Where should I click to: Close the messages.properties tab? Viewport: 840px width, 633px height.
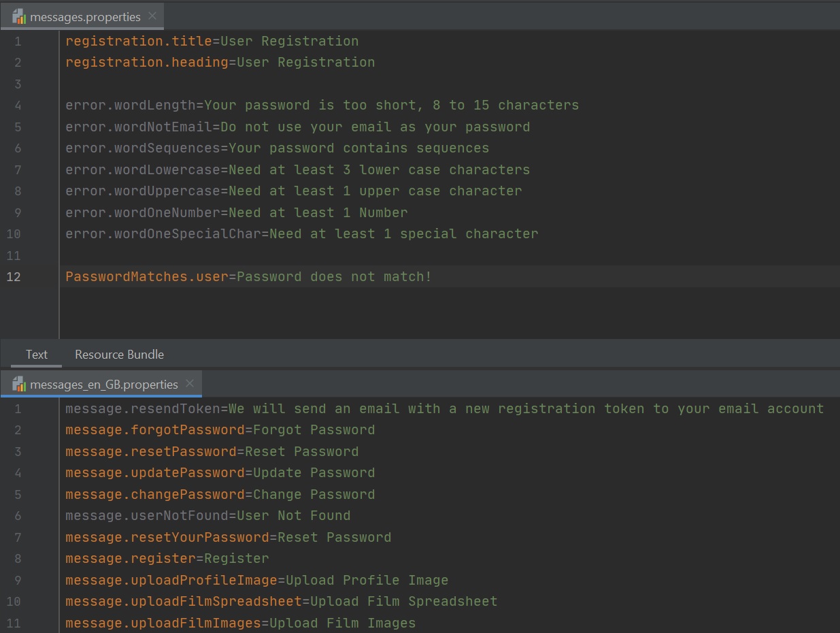click(152, 16)
